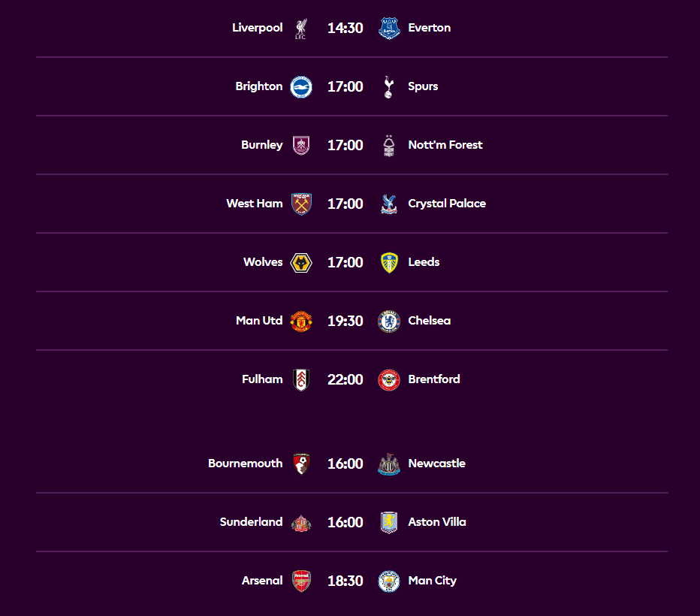Select the Aston Villa team name

437,522
